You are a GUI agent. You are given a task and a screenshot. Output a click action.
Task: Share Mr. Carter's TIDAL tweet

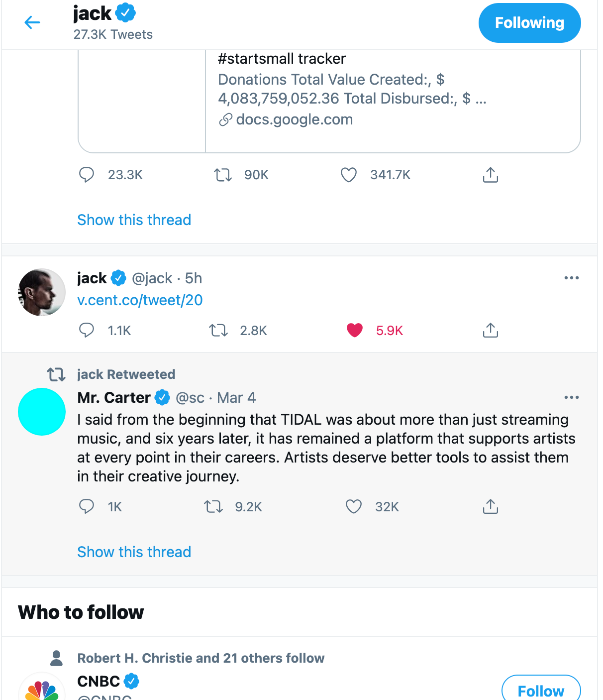[x=490, y=506]
